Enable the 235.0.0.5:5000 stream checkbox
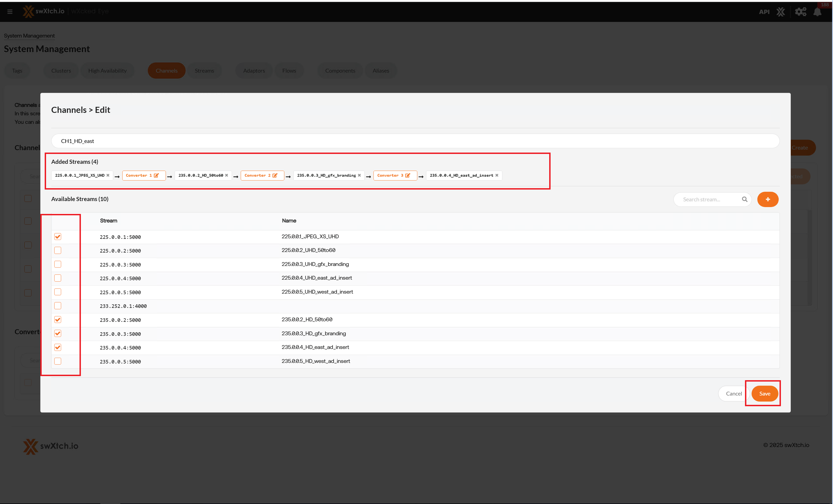The image size is (833, 504). click(58, 361)
